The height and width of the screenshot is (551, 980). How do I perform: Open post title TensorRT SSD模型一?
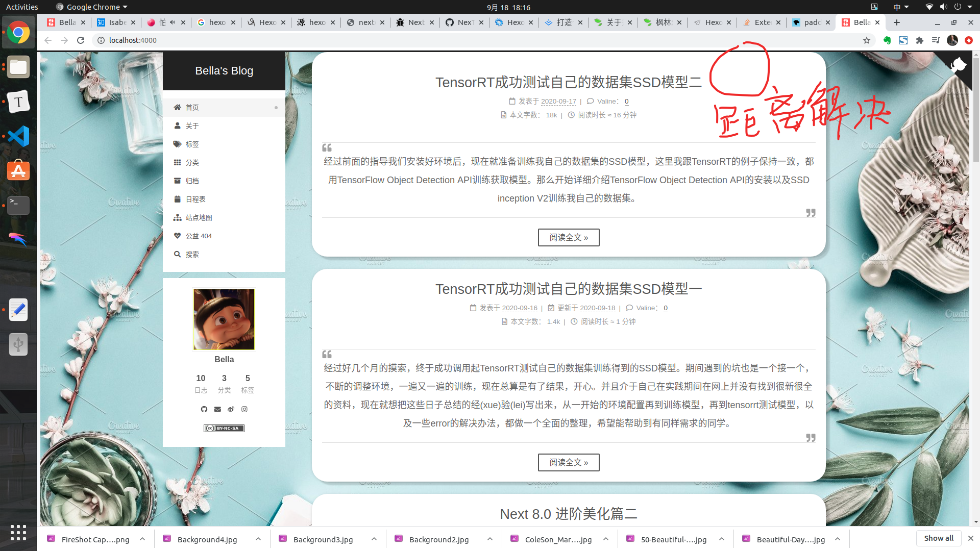click(569, 289)
